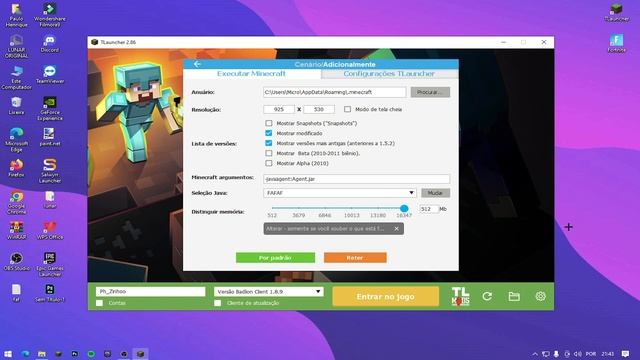Open Lixeira recycle bin icon
The width and height of the screenshot is (640, 360).
click(x=16, y=106)
